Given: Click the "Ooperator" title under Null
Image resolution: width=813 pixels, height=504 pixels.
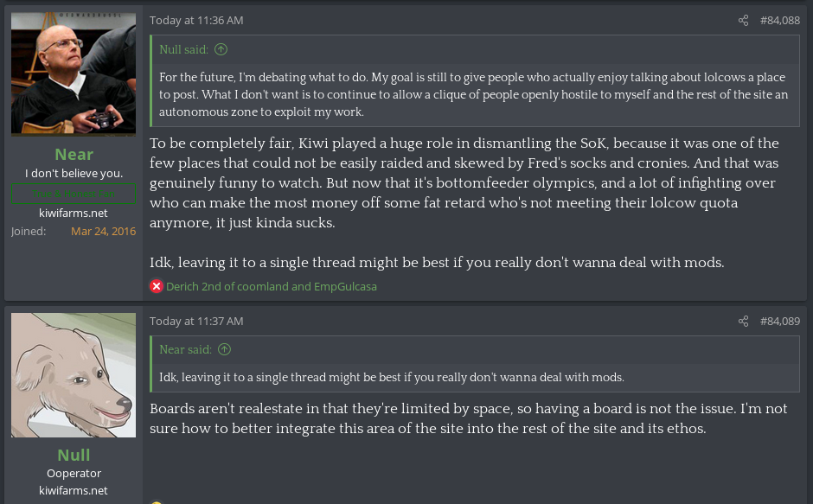Looking at the screenshot, I should [x=74, y=473].
